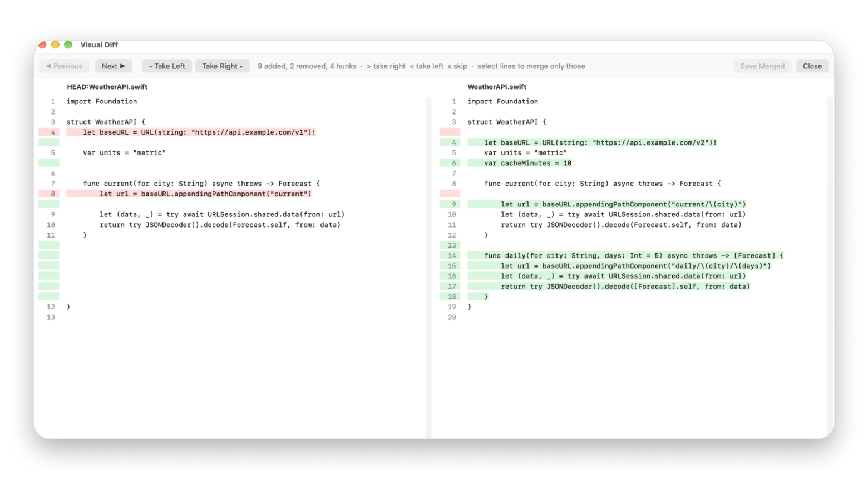This screenshot has width=868, height=484.
Task: Click red gutter marker for left line 4
Action: 49,132
